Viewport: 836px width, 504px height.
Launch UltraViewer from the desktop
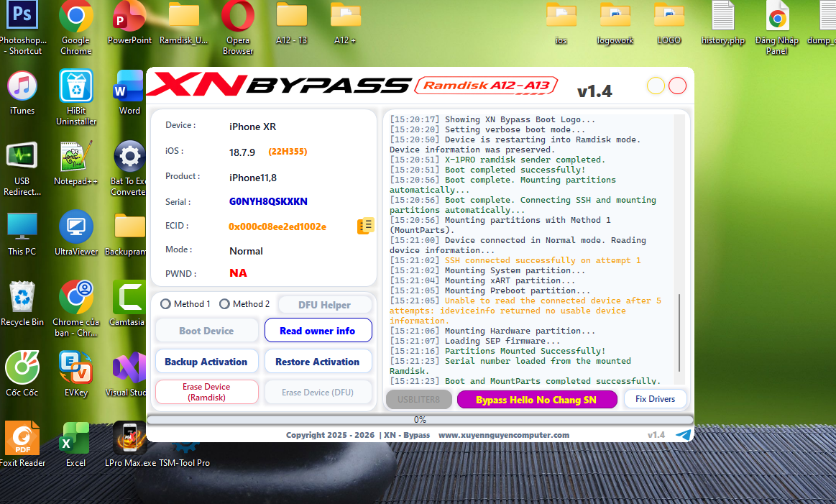pyautogui.click(x=75, y=234)
